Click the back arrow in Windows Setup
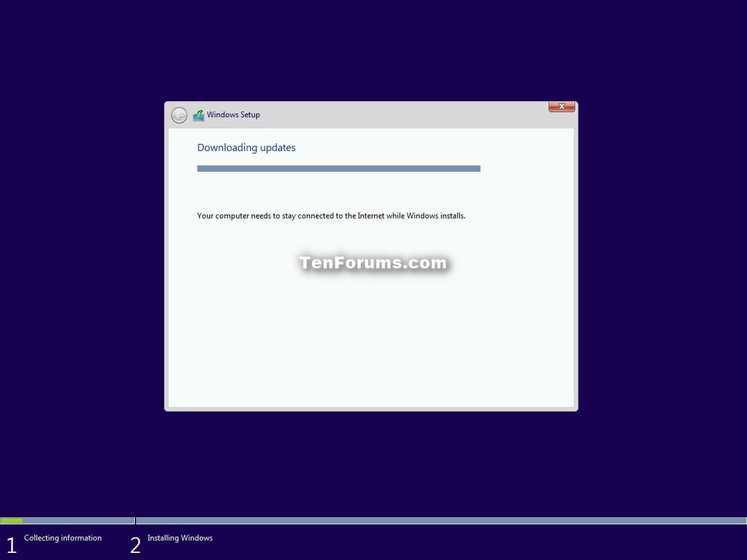The width and height of the screenshot is (747, 560). pyautogui.click(x=179, y=115)
